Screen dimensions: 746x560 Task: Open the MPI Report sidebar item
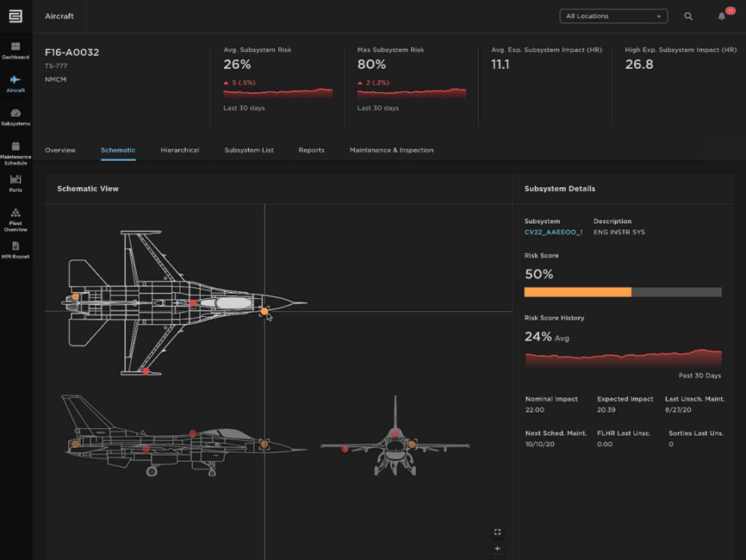(x=16, y=250)
